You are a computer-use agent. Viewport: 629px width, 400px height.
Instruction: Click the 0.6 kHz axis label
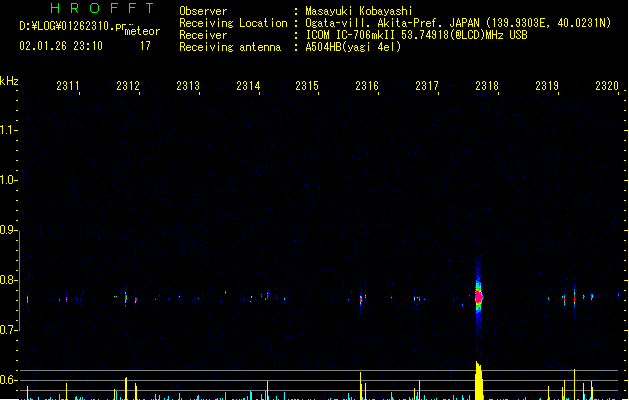tap(7, 380)
